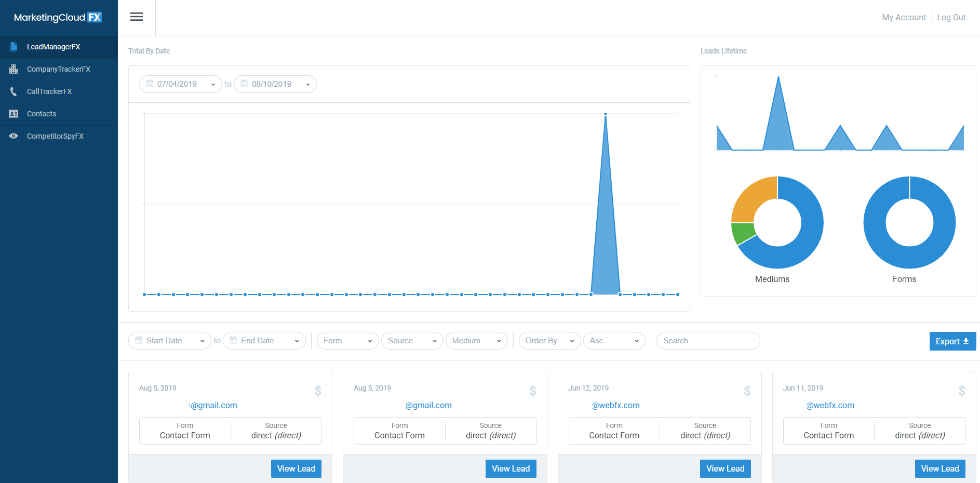Click the Leads Lifetime heading

tap(723, 51)
